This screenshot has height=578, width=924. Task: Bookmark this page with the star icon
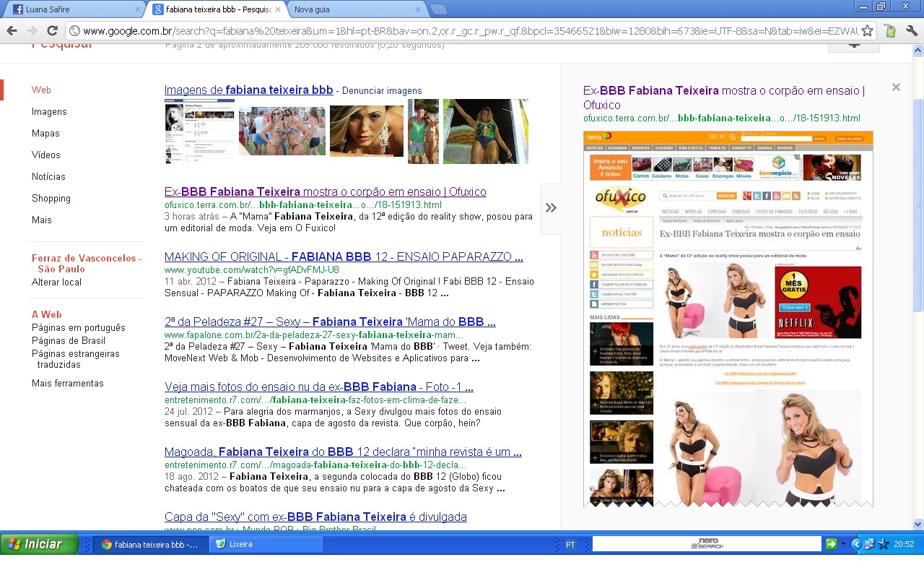tap(867, 31)
